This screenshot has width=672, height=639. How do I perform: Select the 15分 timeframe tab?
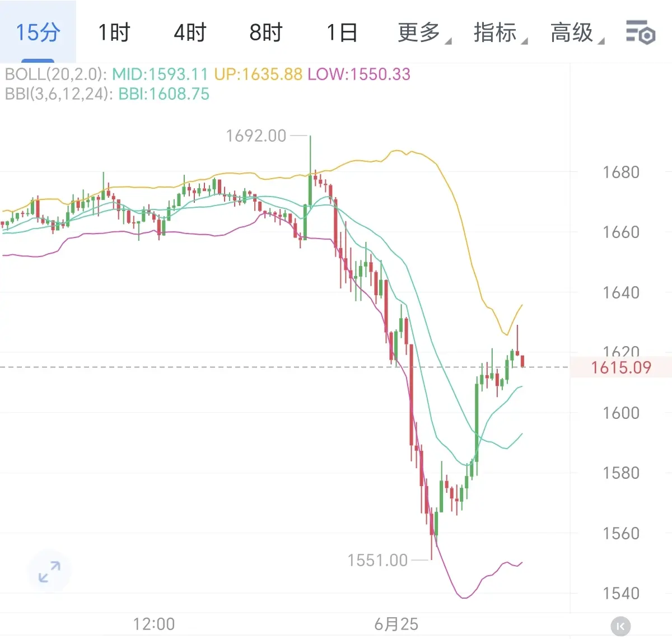(x=38, y=32)
